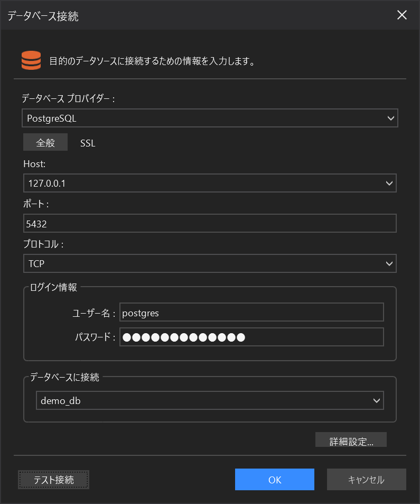
Task: Expand the database dropdown showing demo_db
Action: tap(378, 400)
